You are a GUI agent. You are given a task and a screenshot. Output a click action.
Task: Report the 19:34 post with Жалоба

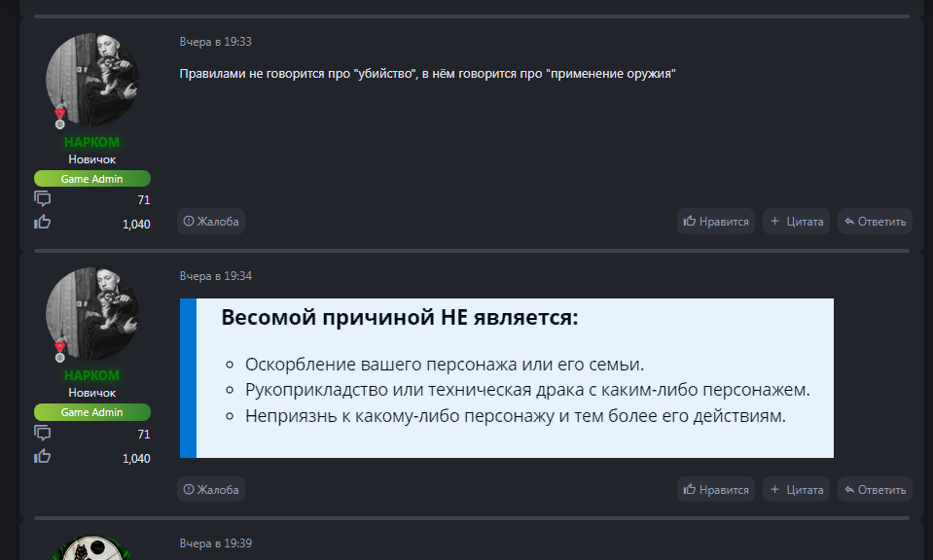click(211, 490)
